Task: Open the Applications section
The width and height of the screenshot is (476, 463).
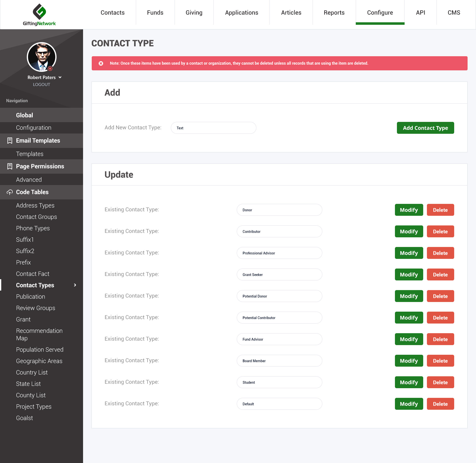Action: tap(241, 12)
